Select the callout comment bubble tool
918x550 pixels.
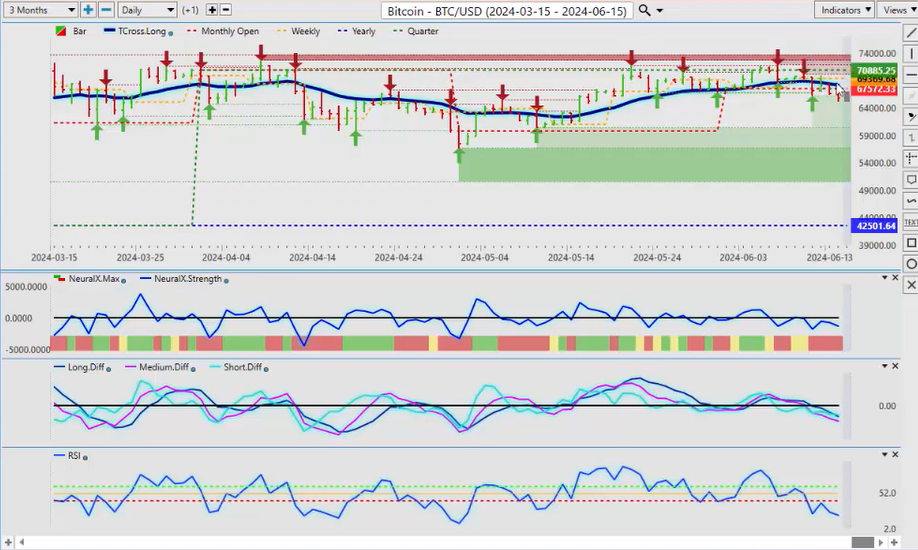click(x=910, y=179)
